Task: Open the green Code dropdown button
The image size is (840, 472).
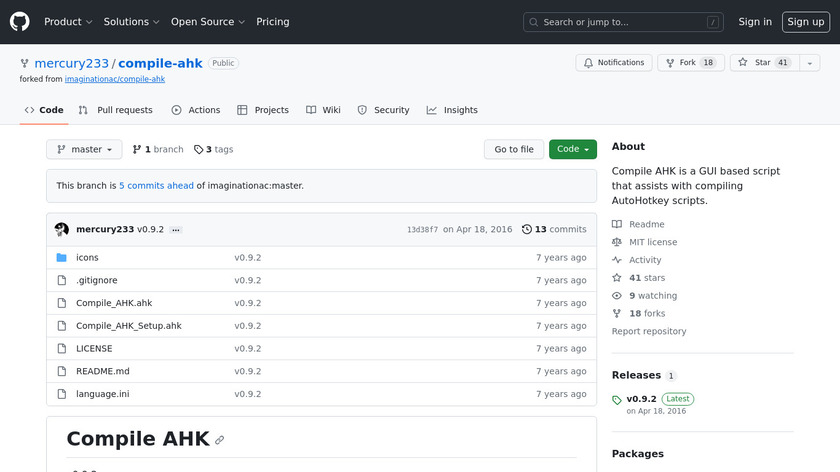Action: (573, 149)
